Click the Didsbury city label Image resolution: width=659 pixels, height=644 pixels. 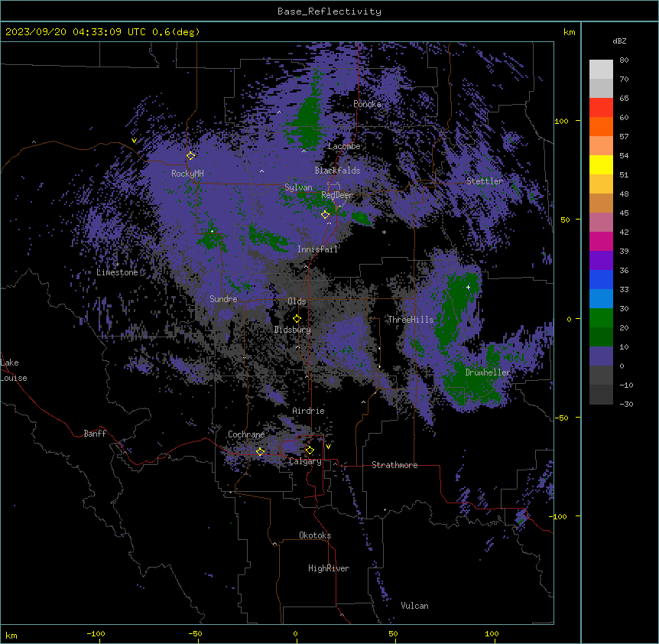(x=293, y=330)
